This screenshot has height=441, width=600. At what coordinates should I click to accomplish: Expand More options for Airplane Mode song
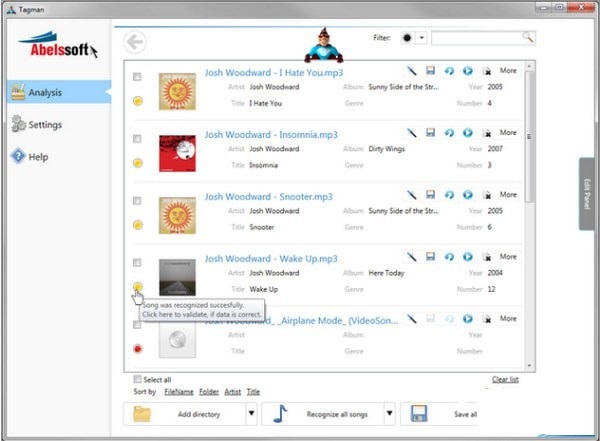click(x=508, y=318)
